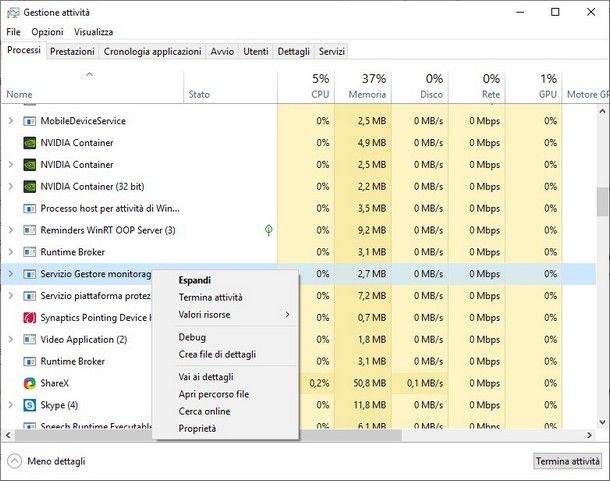Click the vertical scrollbar up arrow
This screenshot has height=481, width=610.
click(602, 112)
